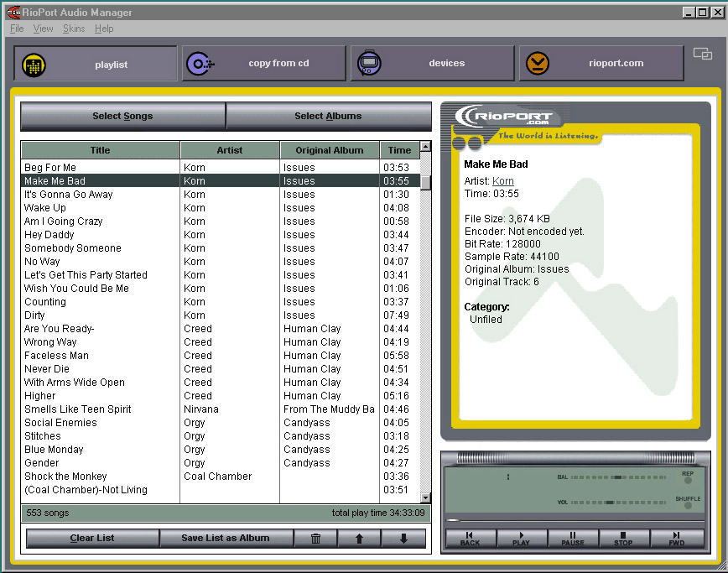Sort playlist by Title column header
The width and height of the screenshot is (728, 573).
click(x=101, y=150)
